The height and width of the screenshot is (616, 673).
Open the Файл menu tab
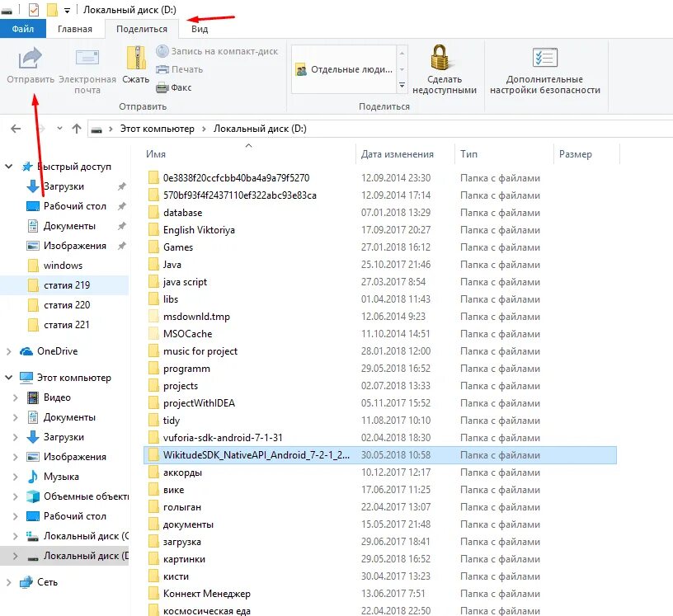(x=23, y=29)
